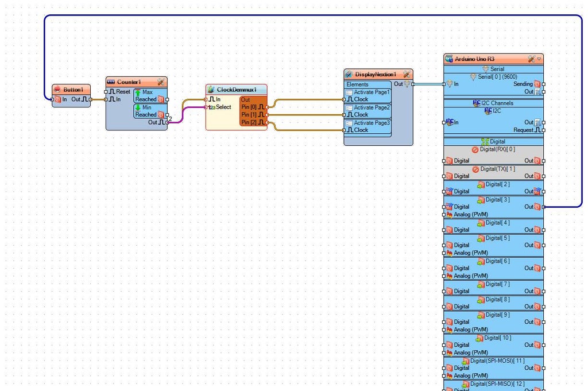Click the Digital(SPI-MOSI)[ 11 ] Out pin

544,368
